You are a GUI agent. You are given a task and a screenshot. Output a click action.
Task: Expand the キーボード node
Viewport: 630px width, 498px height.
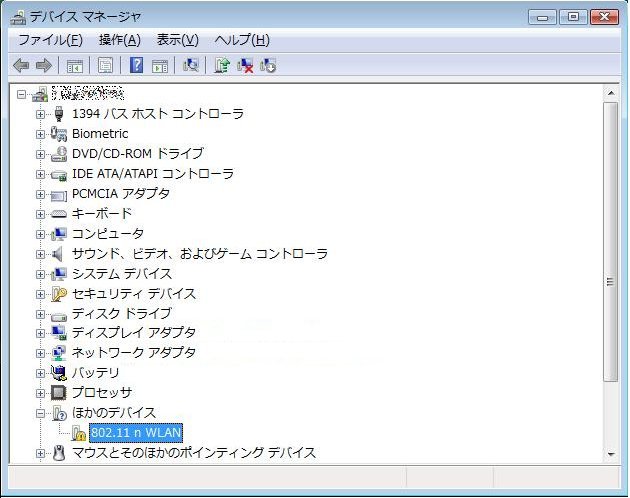(40, 214)
